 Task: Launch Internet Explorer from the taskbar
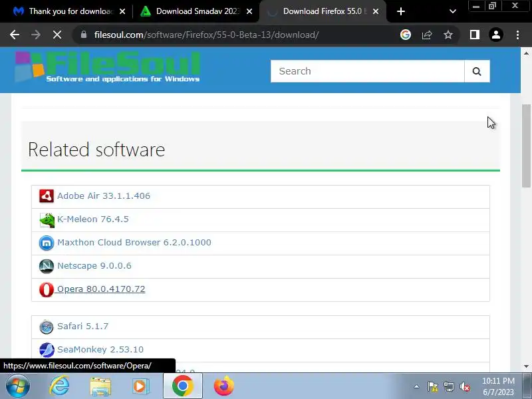(60, 386)
